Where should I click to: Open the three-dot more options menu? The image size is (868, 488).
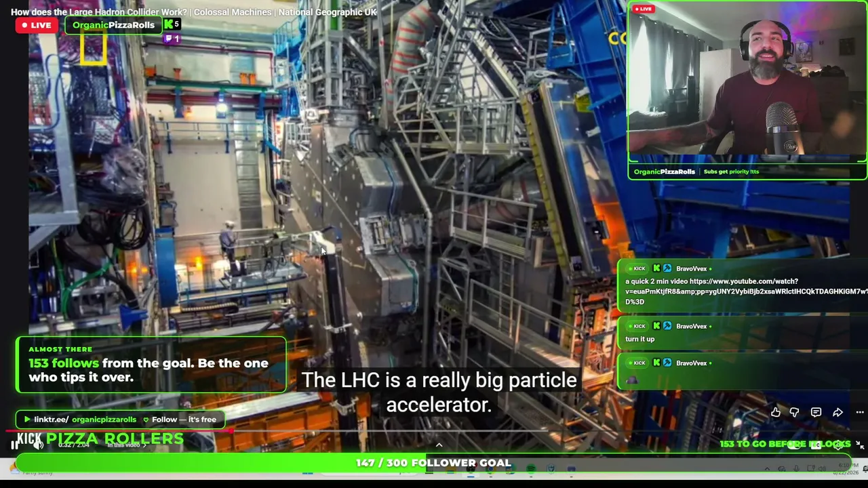[x=860, y=412]
